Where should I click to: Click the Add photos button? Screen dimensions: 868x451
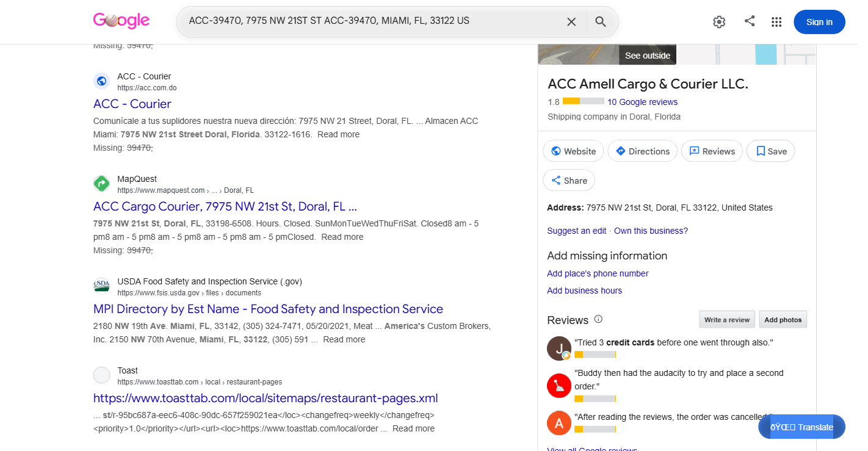783,320
